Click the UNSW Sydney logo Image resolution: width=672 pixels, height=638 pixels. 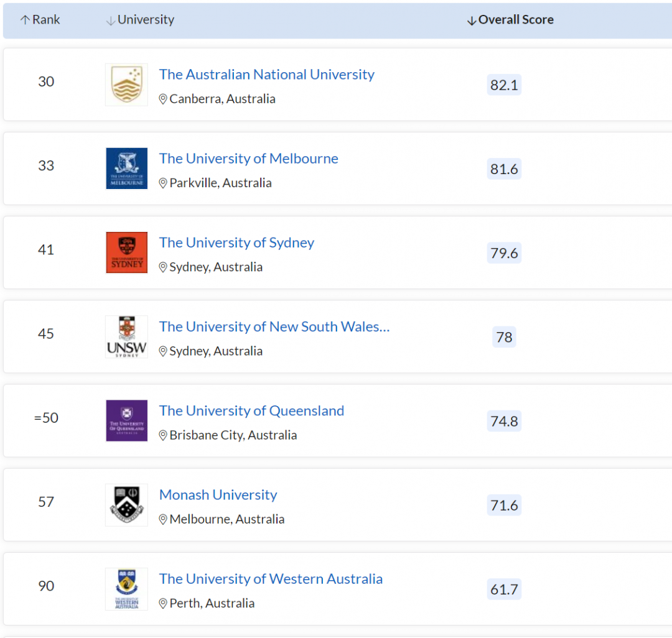(x=126, y=336)
